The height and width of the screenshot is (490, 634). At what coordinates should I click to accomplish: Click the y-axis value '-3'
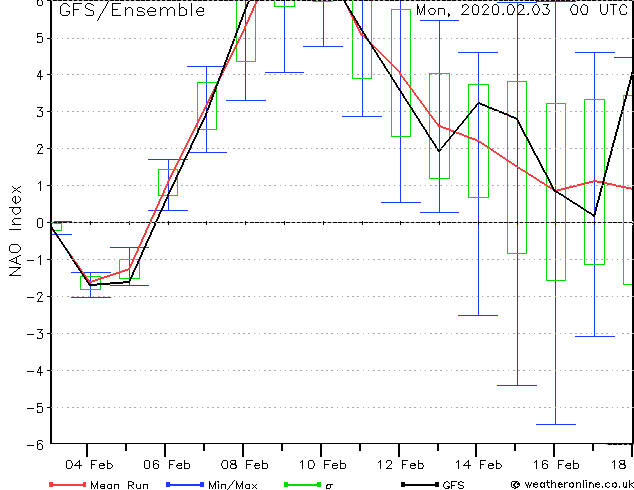coord(35,334)
